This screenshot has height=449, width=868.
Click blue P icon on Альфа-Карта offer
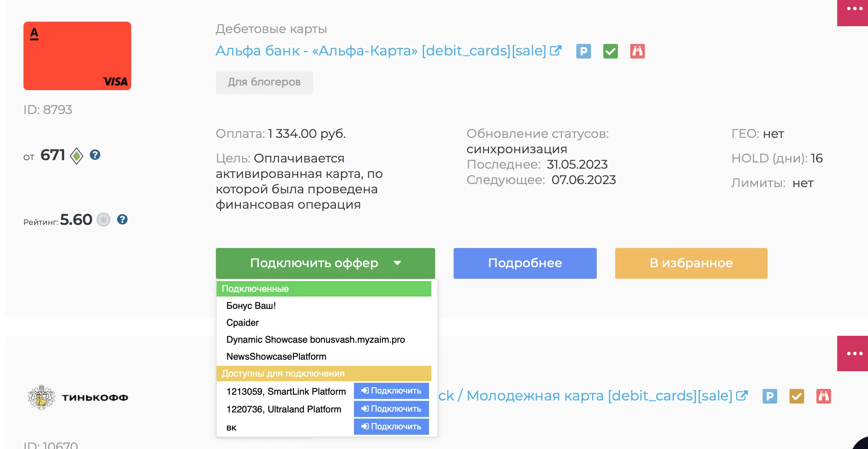pyautogui.click(x=583, y=51)
